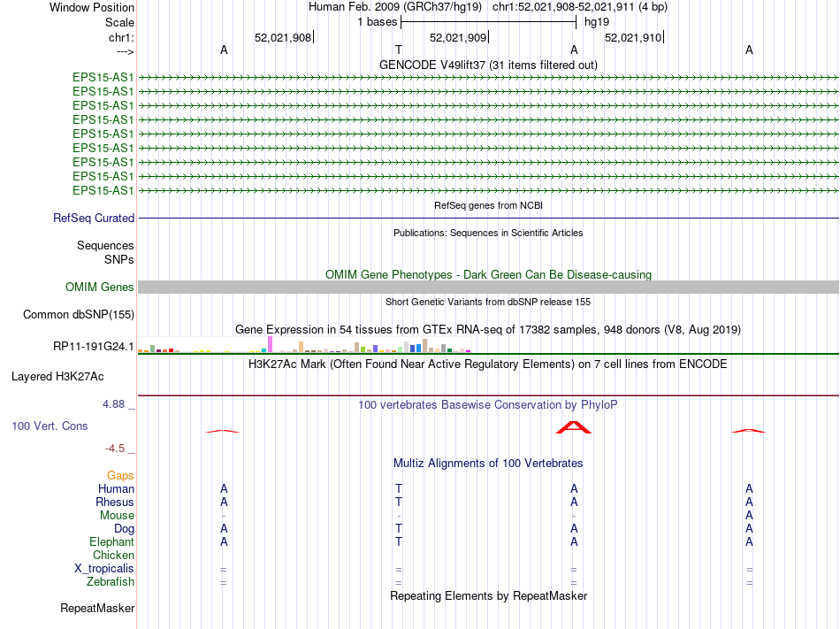The height and width of the screenshot is (629, 840).
Task: Click the X_tropicalis species label
Action: 104,569
